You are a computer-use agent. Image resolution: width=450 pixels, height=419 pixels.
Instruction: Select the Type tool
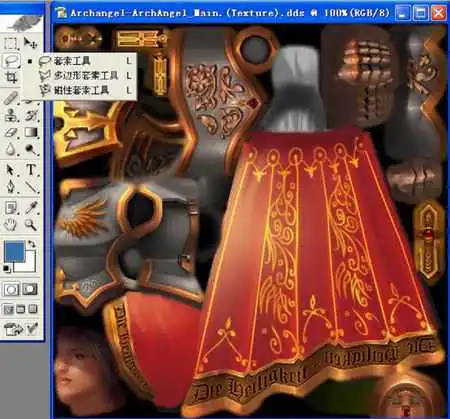(x=31, y=170)
